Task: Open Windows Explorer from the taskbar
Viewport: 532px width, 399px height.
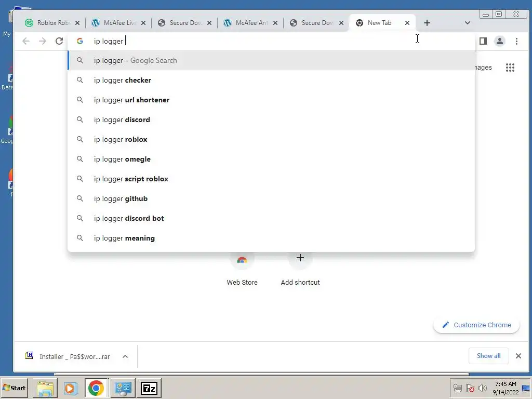Action: pyautogui.click(x=45, y=388)
